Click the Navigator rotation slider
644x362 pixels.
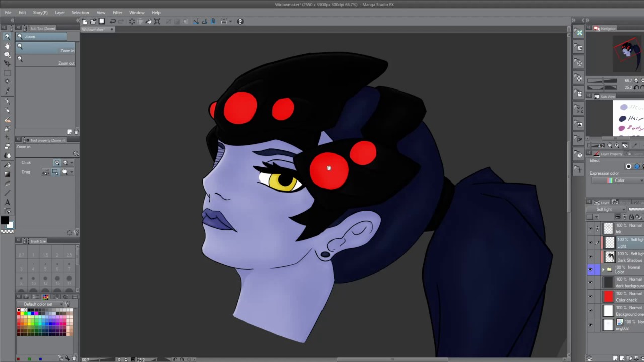[x=602, y=87]
